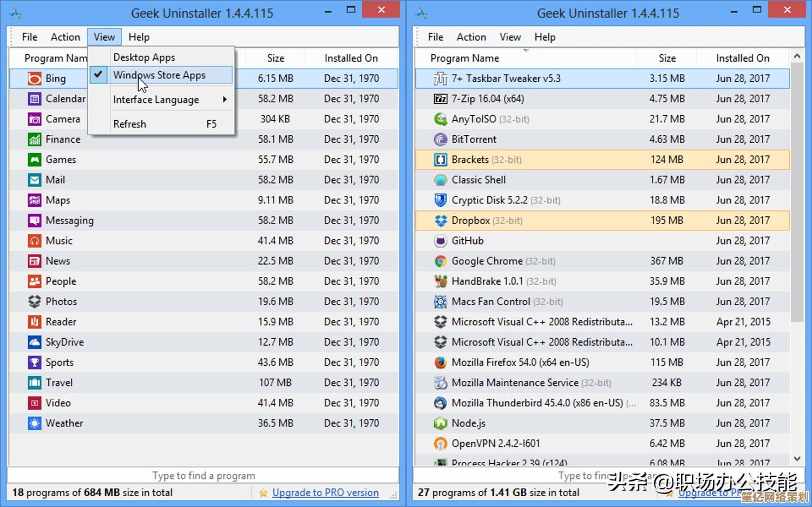
Task: Click the Camera app icon
Action: coord(35,118)
